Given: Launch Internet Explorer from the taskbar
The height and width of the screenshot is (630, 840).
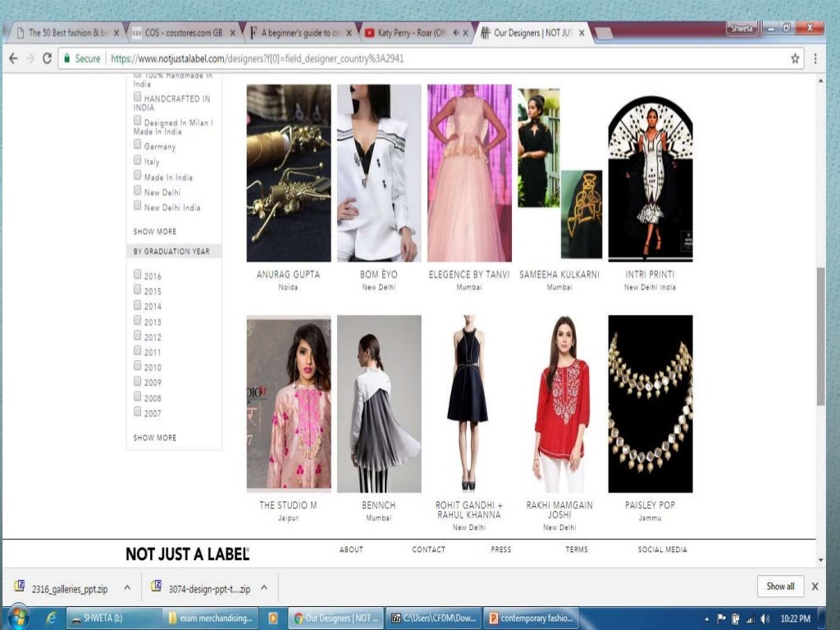Looking at the screenshot, I should tap(52, 619).
